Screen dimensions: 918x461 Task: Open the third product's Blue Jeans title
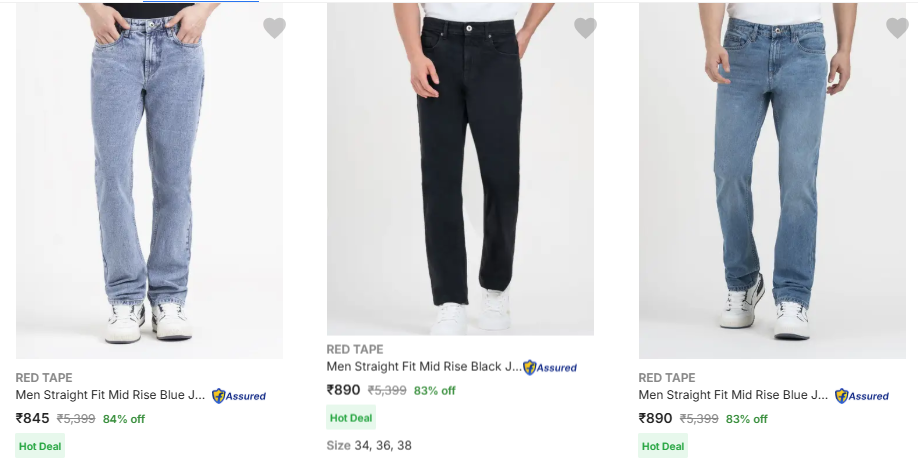point(733,395)
